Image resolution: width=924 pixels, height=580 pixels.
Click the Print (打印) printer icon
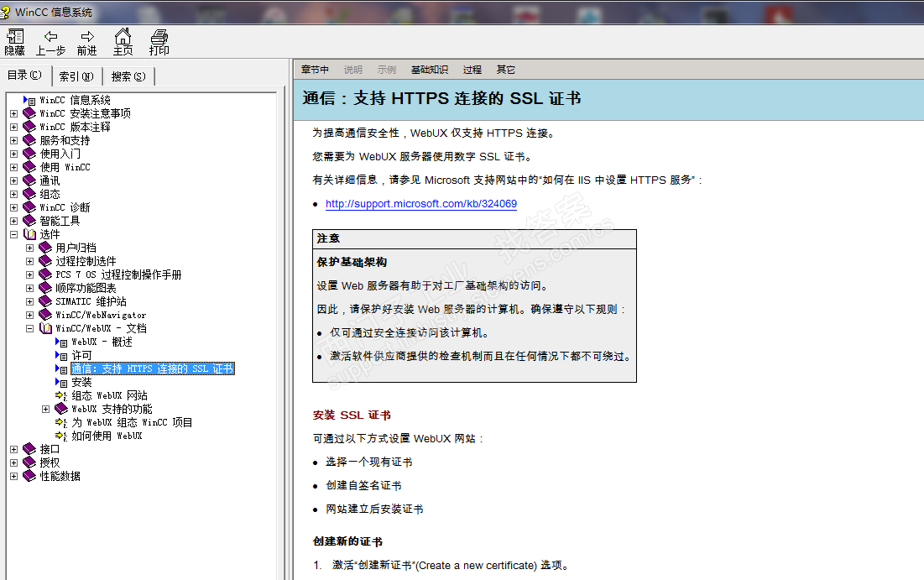(x=159, y=37)
